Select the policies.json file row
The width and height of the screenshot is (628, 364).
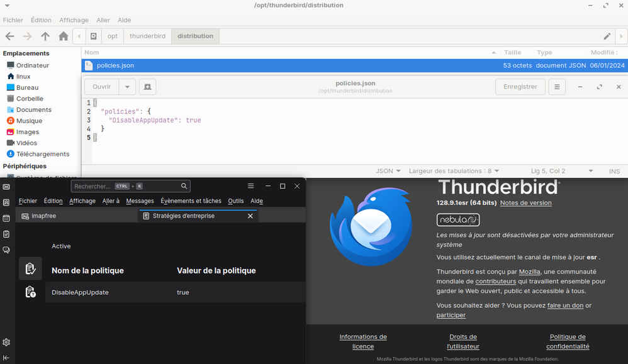tap(354, 65)
